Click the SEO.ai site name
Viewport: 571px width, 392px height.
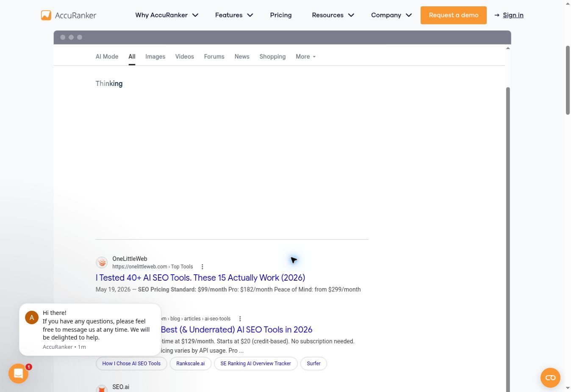pos(121,387)
